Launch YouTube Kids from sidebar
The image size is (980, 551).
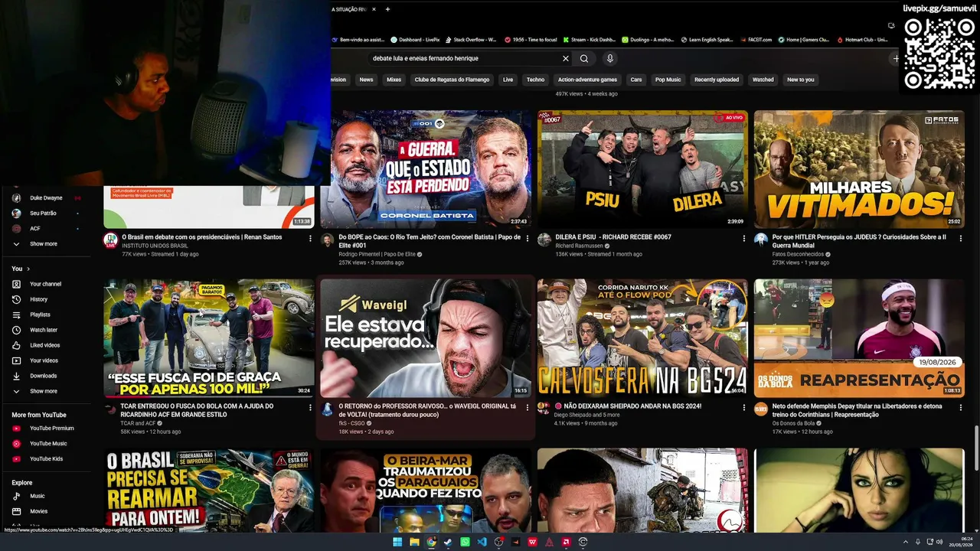(x=45, y=458)
